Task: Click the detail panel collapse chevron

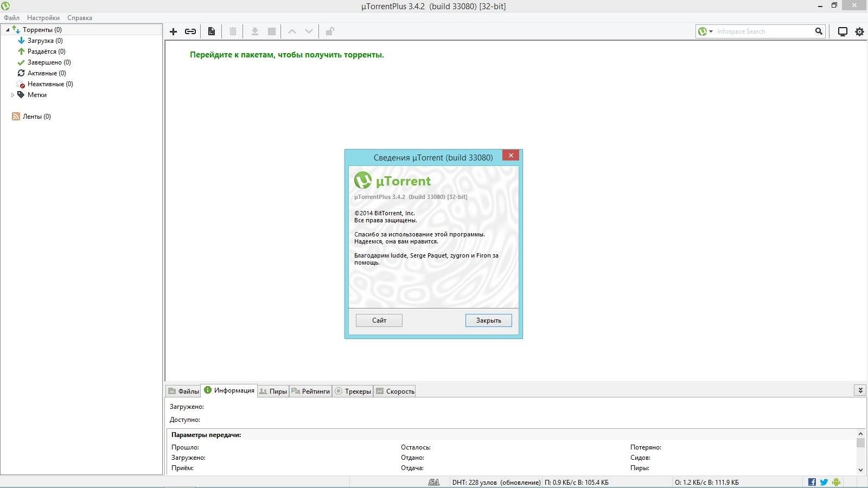Action: 860,389
